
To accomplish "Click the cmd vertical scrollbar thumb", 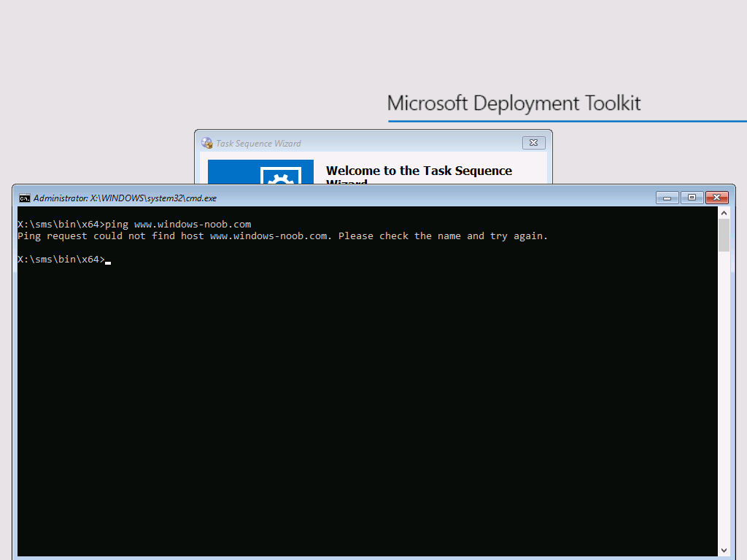I will click(724, 235).
